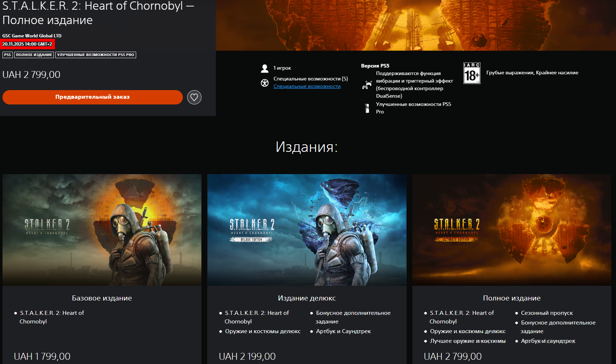Select the Базовое издание cover thumbnail

[x=102, y=230]
